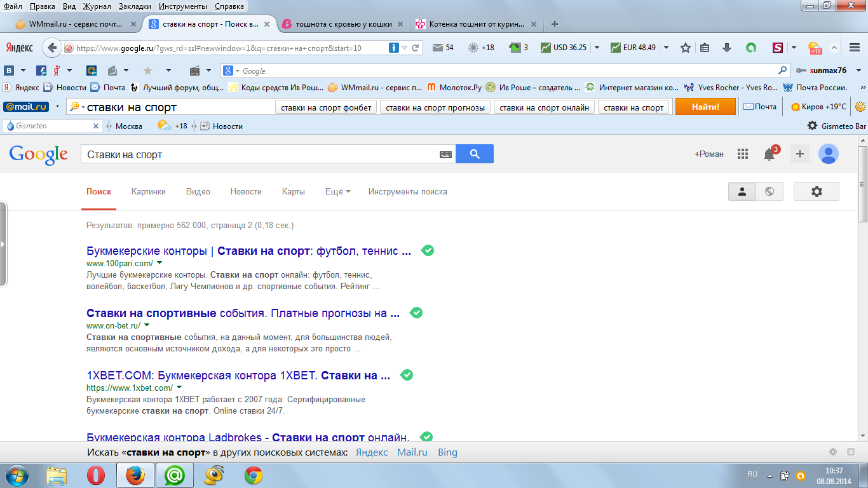Open the Новости search tab
The image size is (868, 488).
tap(246, 191)
